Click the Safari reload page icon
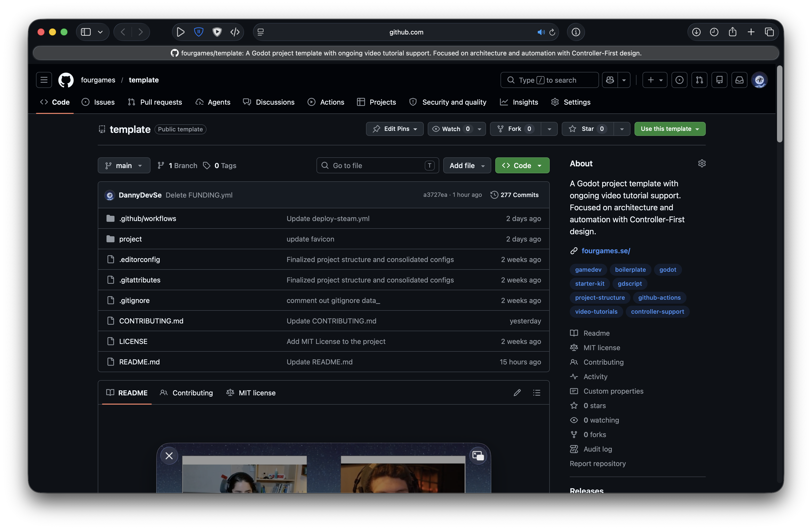 point(552,32)
